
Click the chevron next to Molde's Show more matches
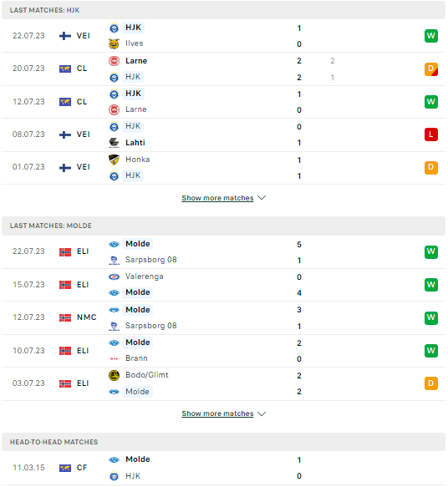pyautogui.click(x=262, y=414)
